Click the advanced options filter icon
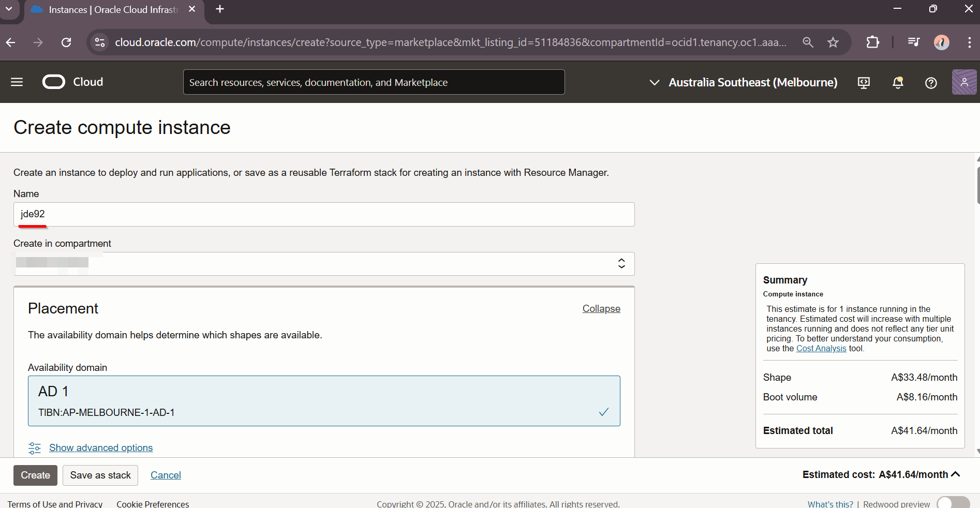 coord(34,448)
